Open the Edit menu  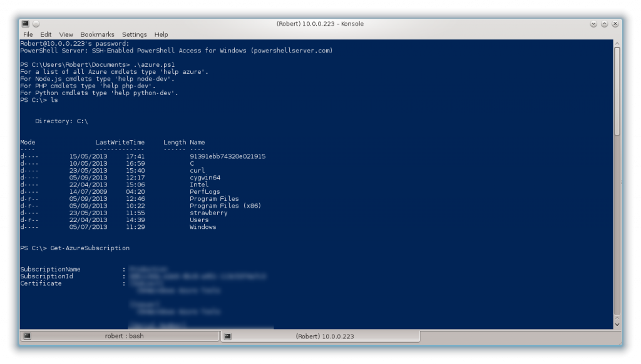coord(46,34)
